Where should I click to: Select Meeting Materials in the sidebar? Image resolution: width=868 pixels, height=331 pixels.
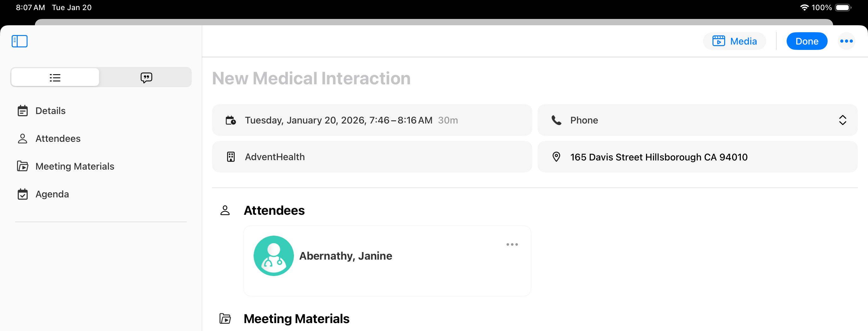(x=74, y=166)
